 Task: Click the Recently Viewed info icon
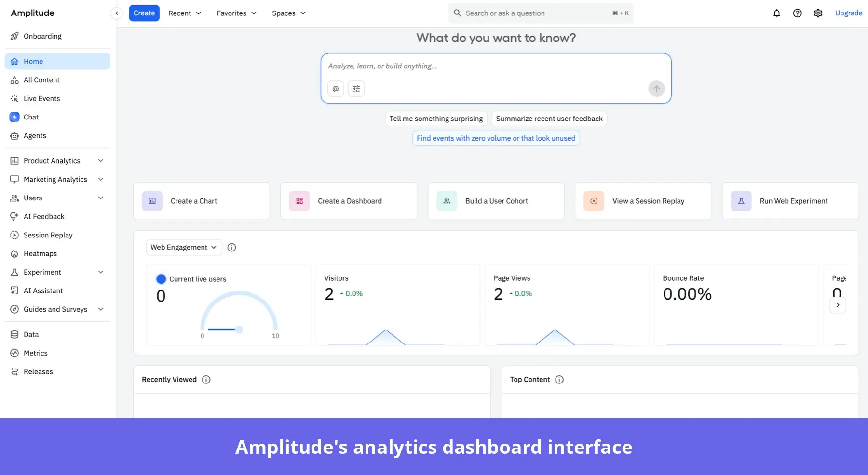pos(206,380)
